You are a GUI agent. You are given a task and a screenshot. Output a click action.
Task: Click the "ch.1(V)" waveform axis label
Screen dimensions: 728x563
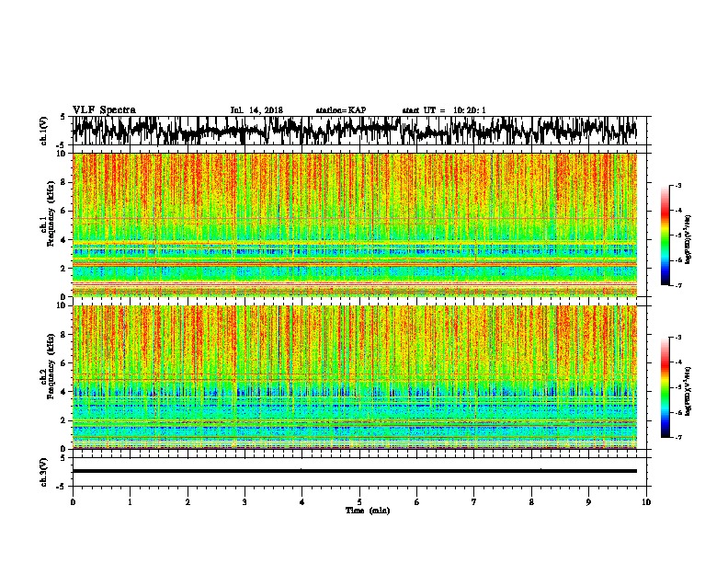tap(44, 131)
